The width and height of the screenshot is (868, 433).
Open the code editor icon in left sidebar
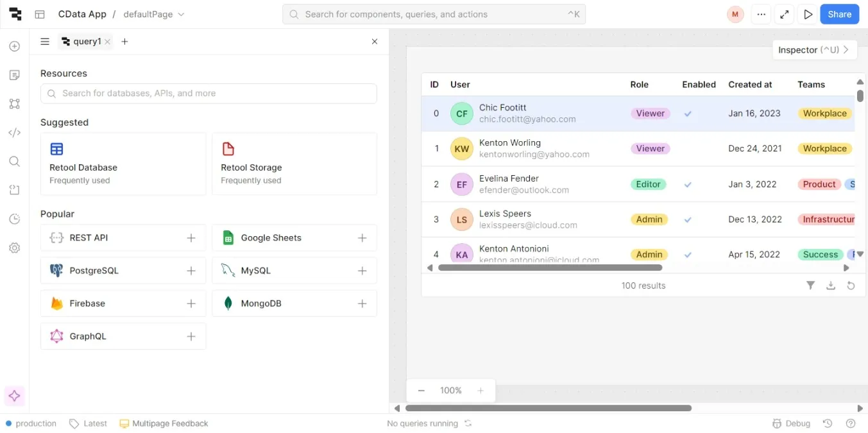[15, 133]
